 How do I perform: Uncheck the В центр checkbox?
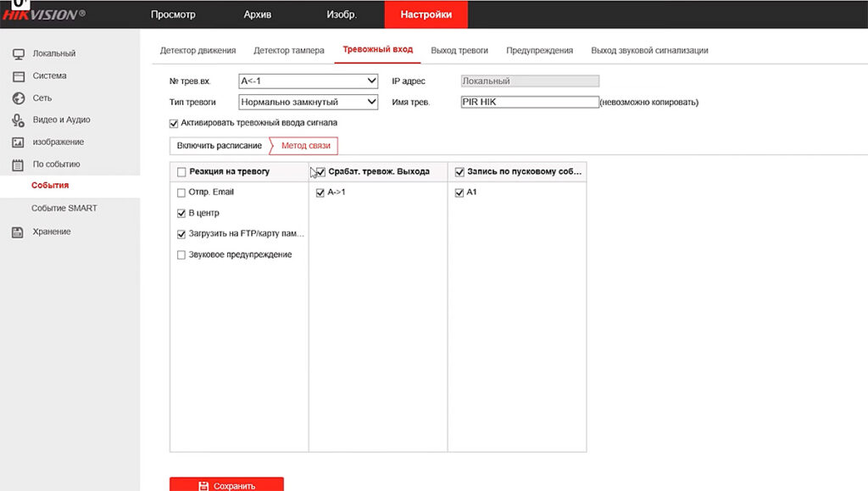(181, 213)
